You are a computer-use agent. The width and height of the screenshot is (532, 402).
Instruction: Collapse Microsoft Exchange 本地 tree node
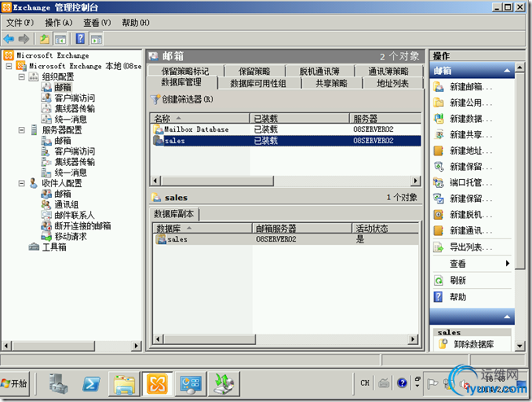tap(9, 66)
